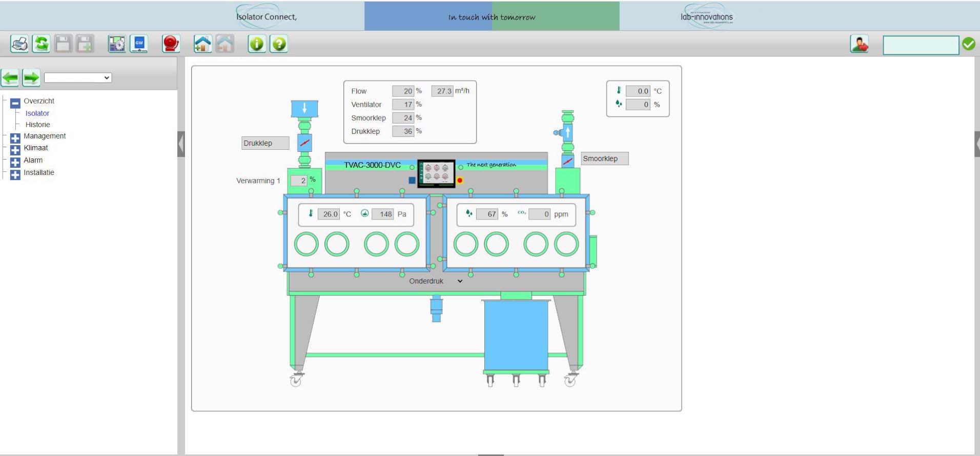Select Isolator in the tree

37,113
